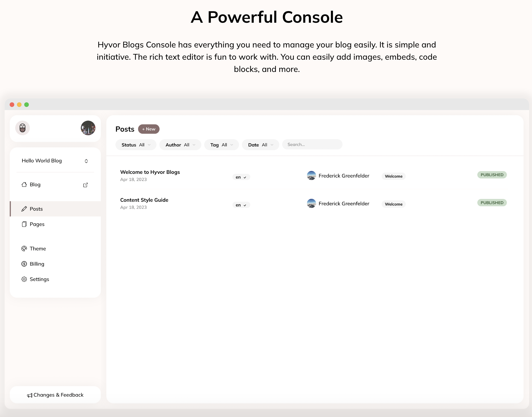Select Posts in sidebar
This screenshot has height=417, width=532.
click(55, 209)
